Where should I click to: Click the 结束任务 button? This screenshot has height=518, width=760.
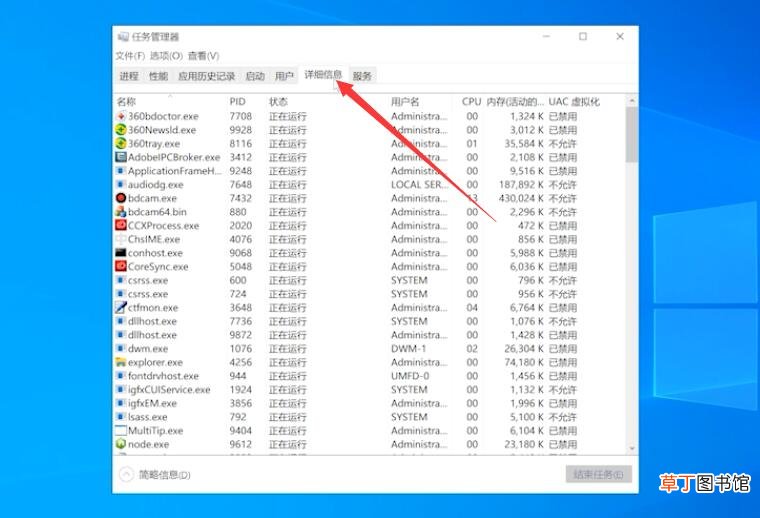point(599,474)
